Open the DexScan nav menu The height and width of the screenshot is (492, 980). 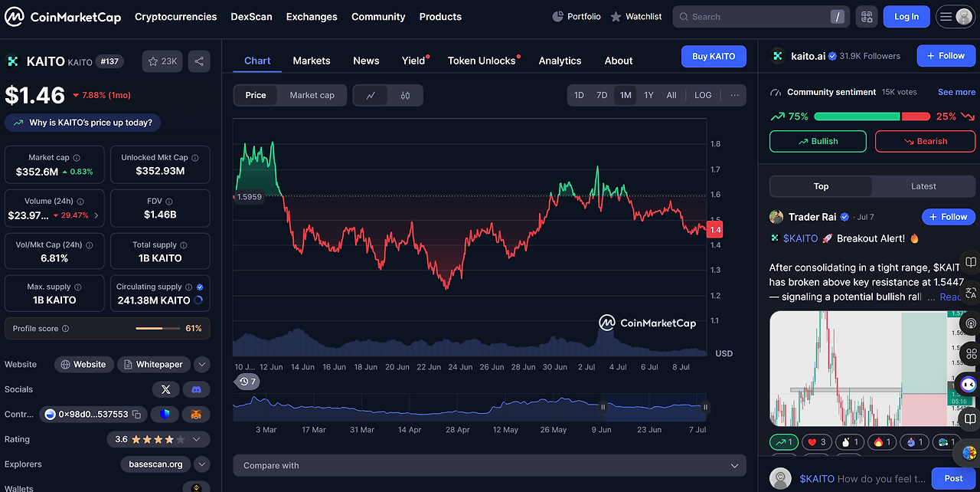[251, 16]
